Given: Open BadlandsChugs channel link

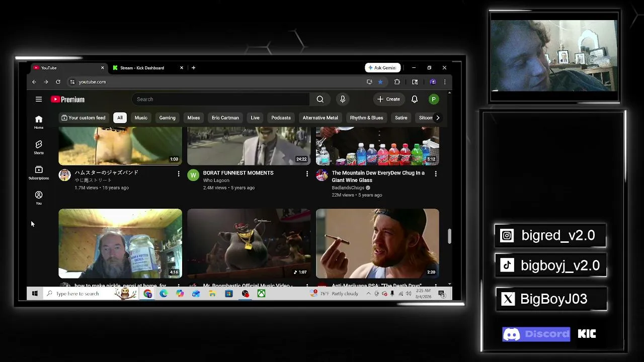Looking at the screenshot, I should tap(348, 188).
